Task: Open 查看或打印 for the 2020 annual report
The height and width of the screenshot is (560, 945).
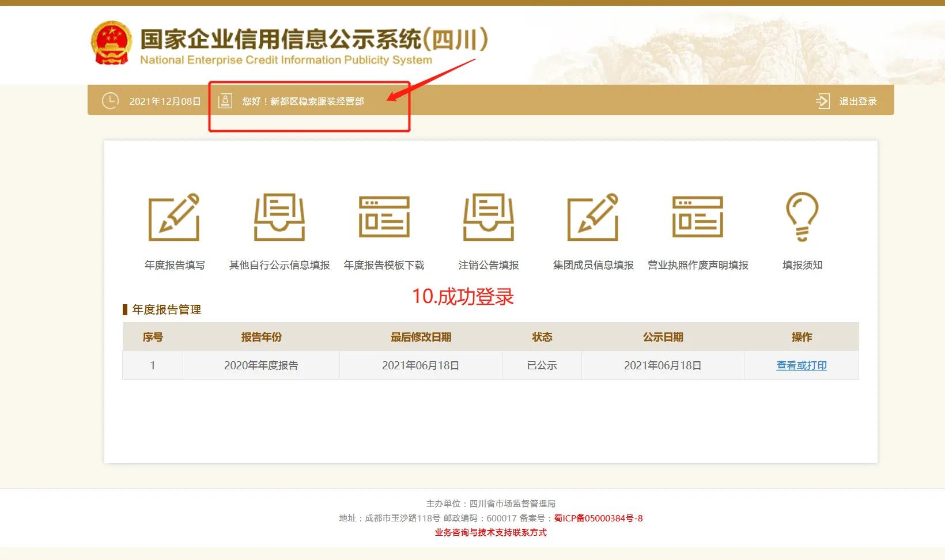Action: tap(801, 365)
